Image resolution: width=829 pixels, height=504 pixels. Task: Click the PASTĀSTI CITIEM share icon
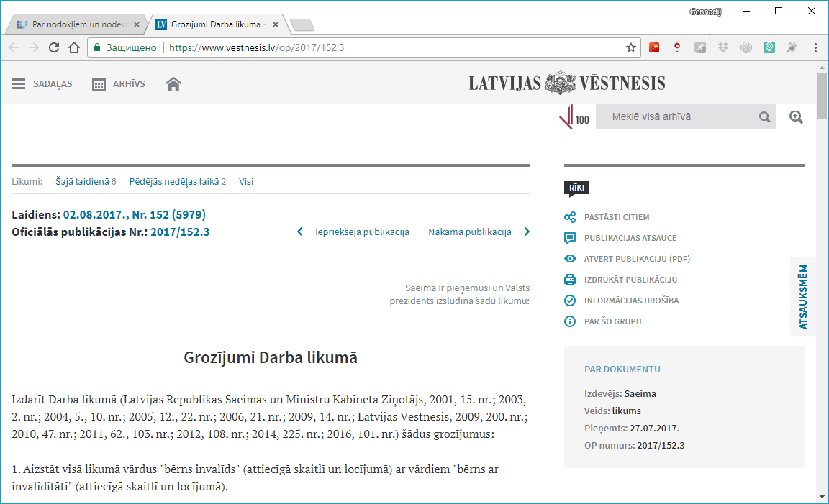point(570,217)
